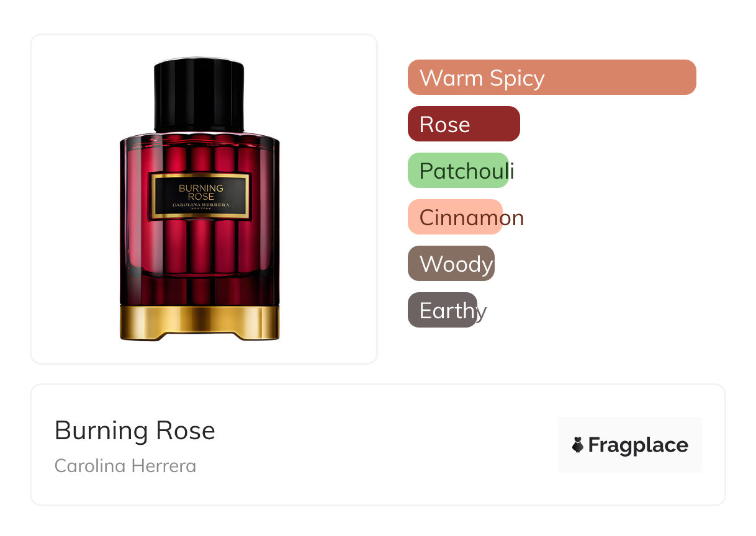756x536 pixels.
Task: Click the brown Woody accord bar
Action: tap(451, 264)
